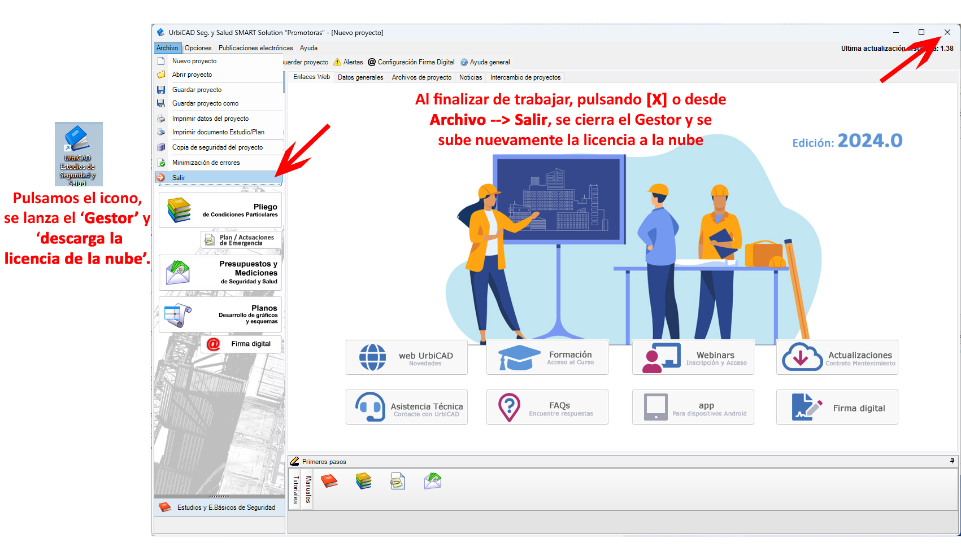Click the red Salir arrow icon
This screenshot has height=560, width=961.
click(161, 178)
